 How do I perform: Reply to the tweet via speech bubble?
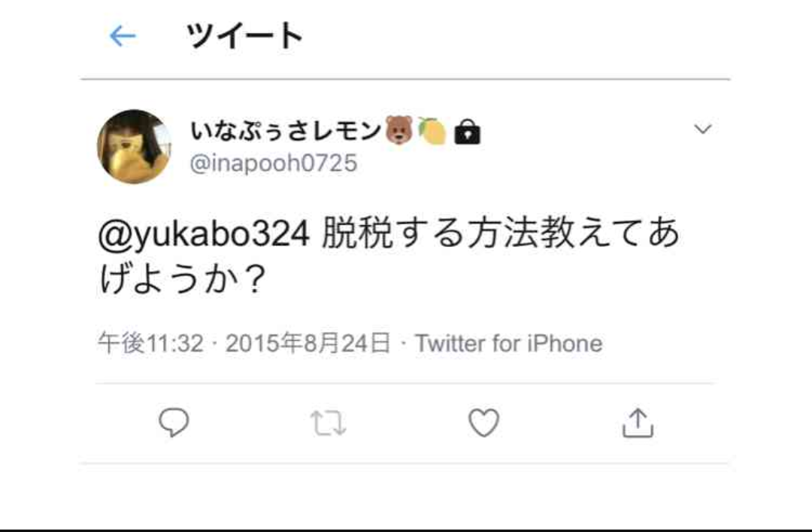click(x=174, y=423)
